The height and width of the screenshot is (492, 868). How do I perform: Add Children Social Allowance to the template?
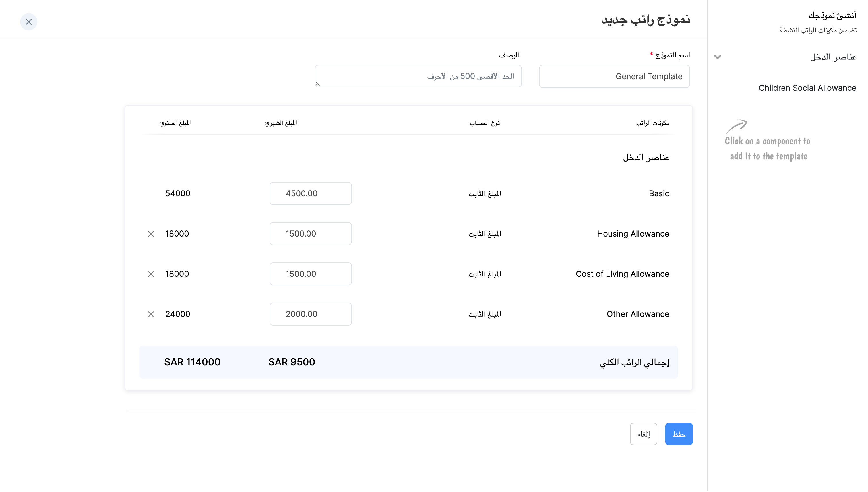(807, 88)
